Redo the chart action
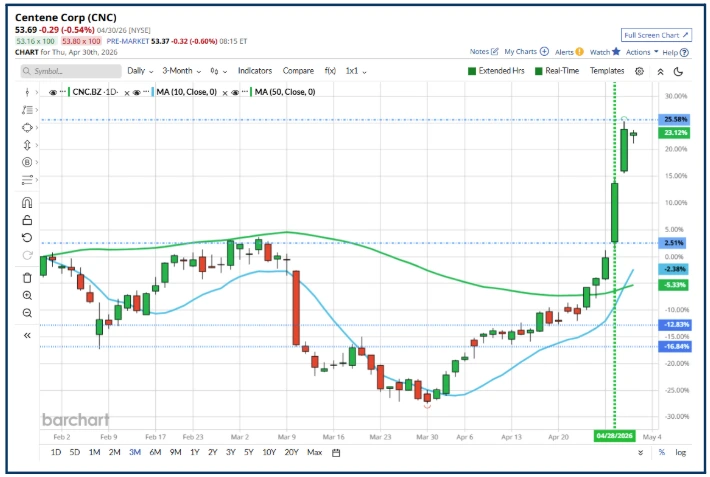Image resolution: width=710 pixels, height=477 pixels. 27,255
